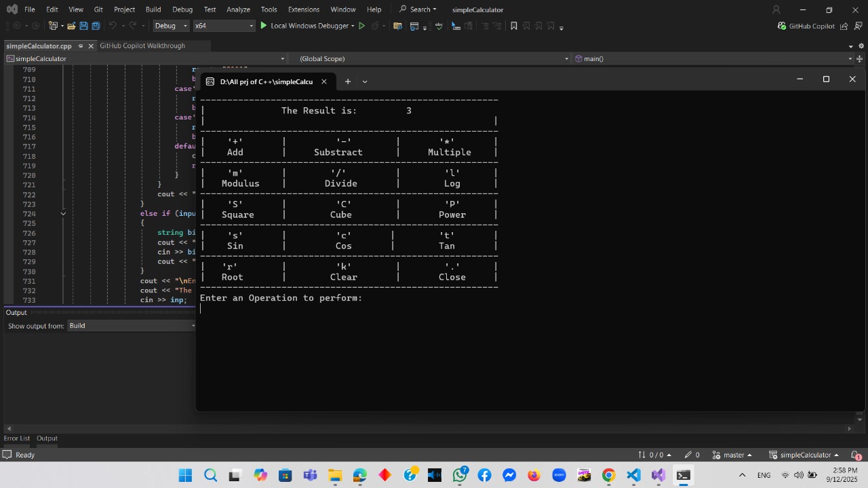Screen dimensions: 868x488
Task: Open Google Chrome from taskbar
Action: point(608,475)
